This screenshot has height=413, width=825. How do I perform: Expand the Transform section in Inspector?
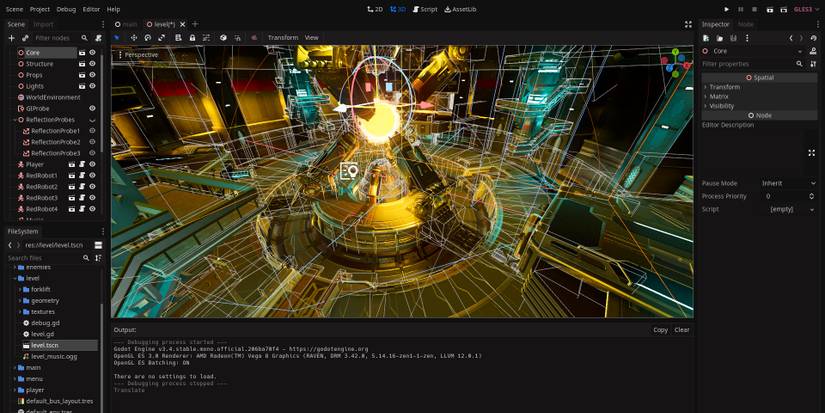(725, 87)
